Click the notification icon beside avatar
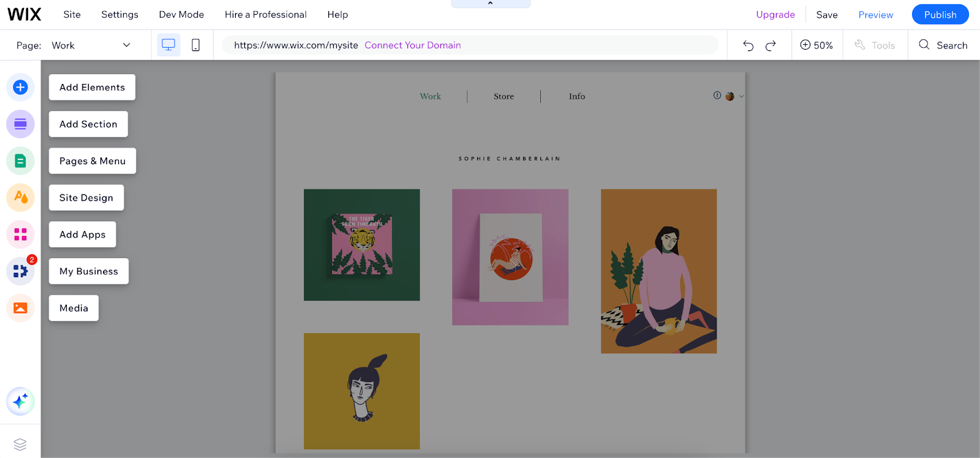Viewport: 980px width, 458px height. point(717,96)
